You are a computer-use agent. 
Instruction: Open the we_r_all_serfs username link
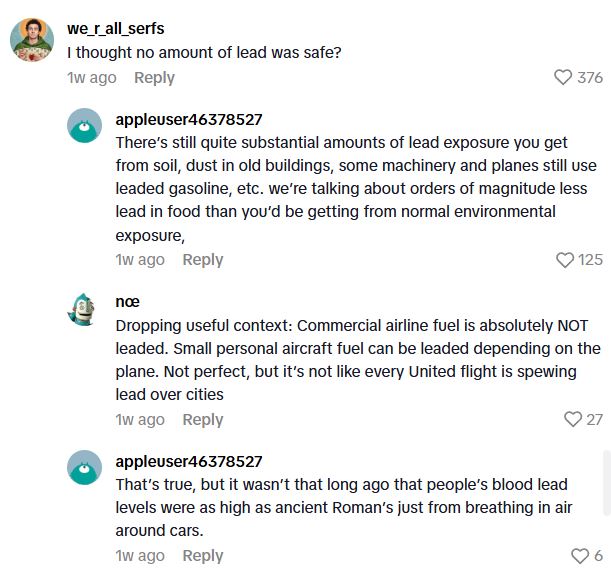coord(115,28)
